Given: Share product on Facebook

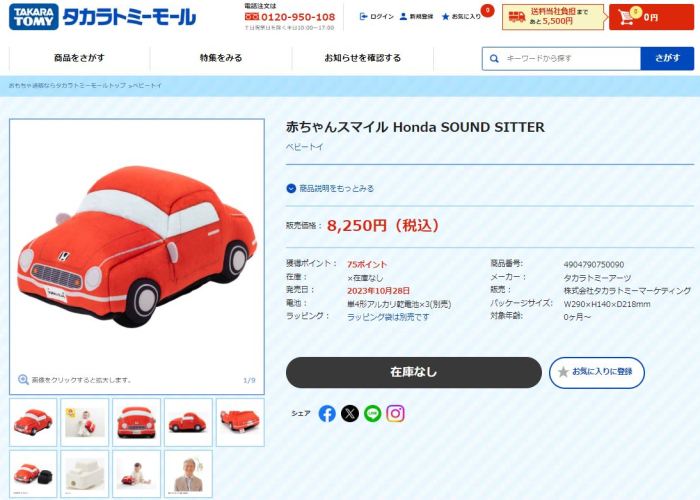Looking at the screenshot, I should (327, 414).
